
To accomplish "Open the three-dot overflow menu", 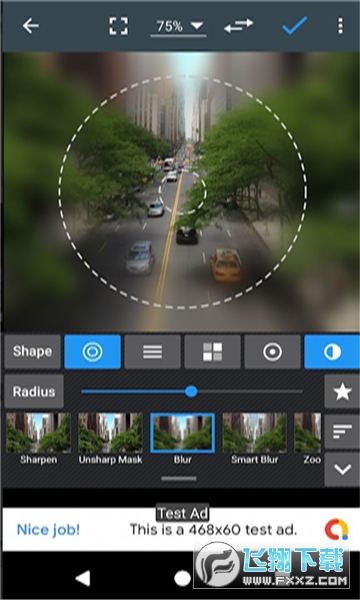I will click(x=340, y=26).
